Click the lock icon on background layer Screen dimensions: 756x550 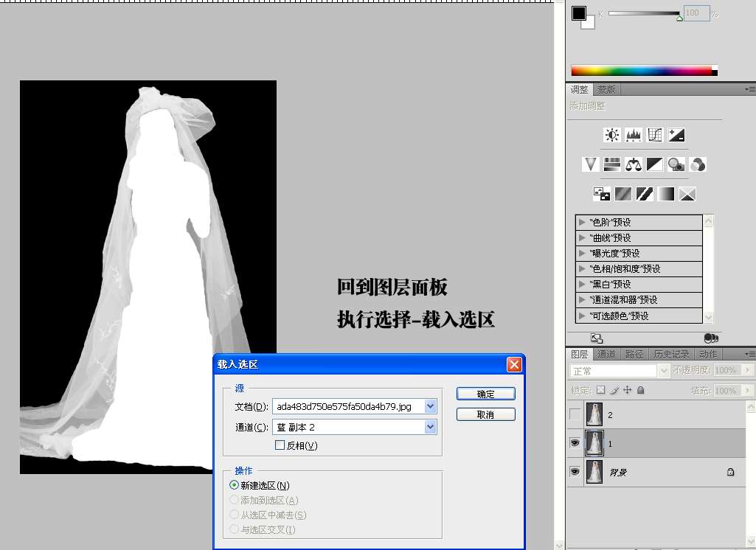[x=730, y=472]
